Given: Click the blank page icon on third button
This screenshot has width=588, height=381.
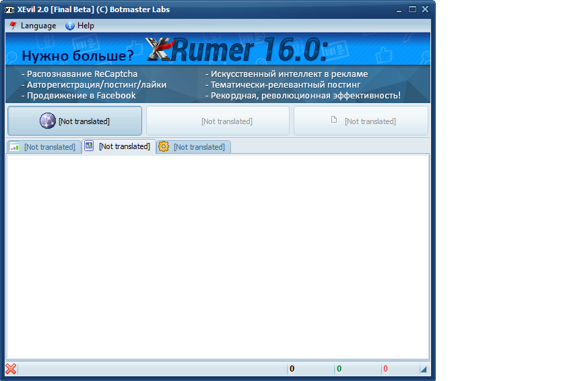Looking at the screenshot, I should click(334, 120).
